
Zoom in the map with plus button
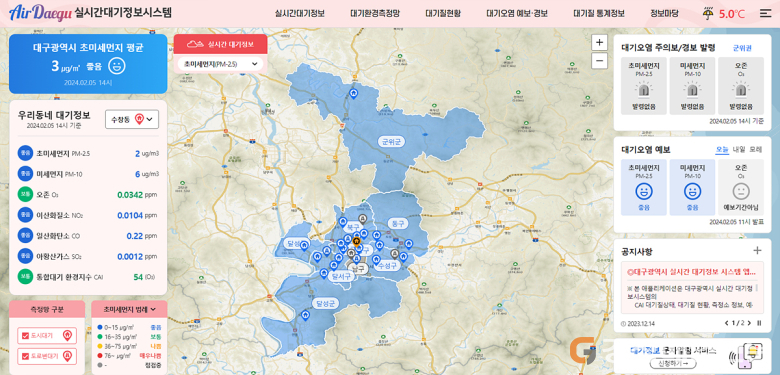[599, 43]
